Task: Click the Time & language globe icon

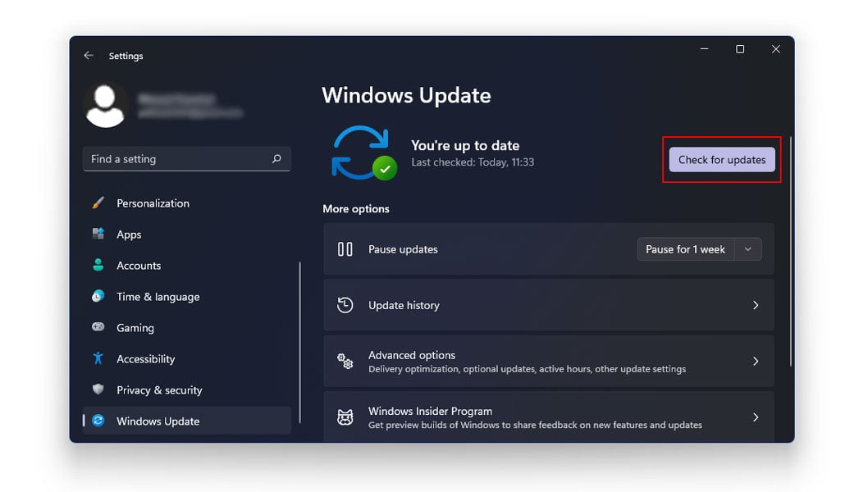Action: (98, 296)
